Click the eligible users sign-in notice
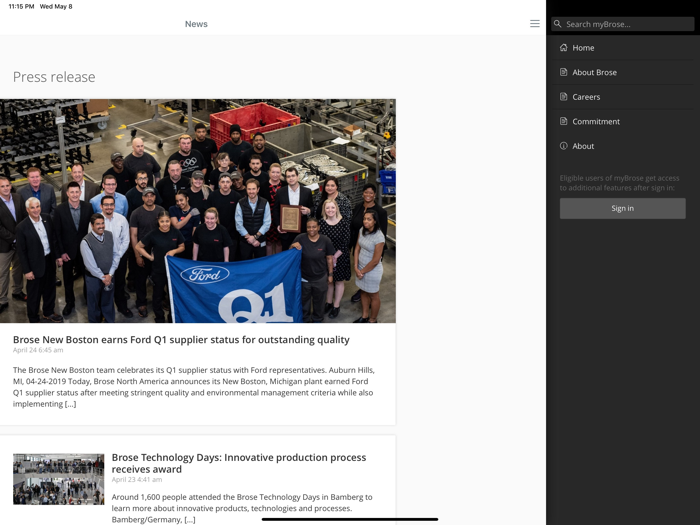The image size is (700, 525). coord(620,183)
